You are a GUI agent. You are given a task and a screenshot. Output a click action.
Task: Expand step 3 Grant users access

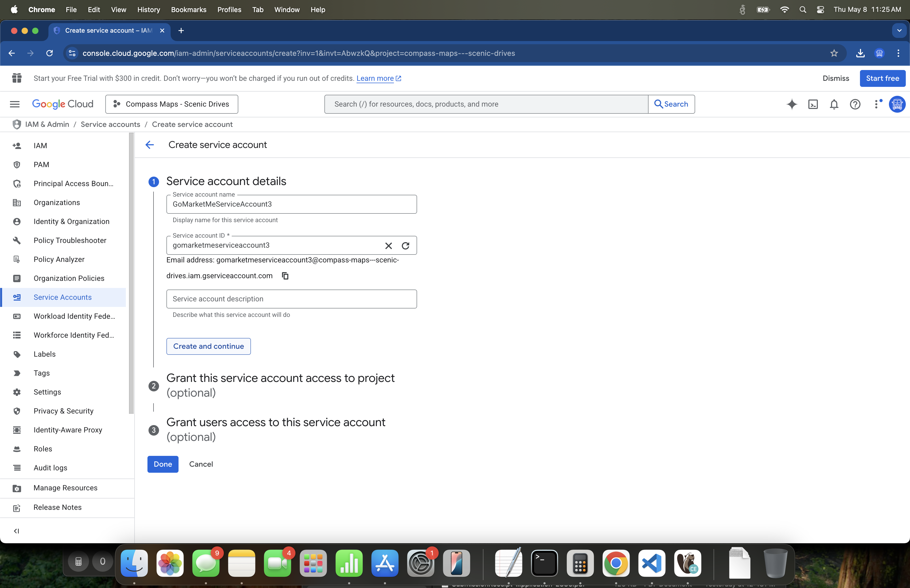pos(276,429)
